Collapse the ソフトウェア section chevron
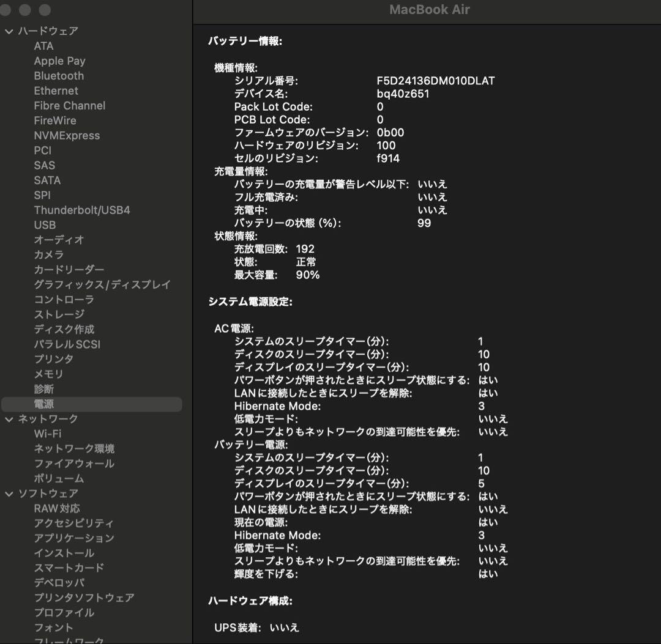This screenshot has height=644, width=661. [x=9, y=494]
